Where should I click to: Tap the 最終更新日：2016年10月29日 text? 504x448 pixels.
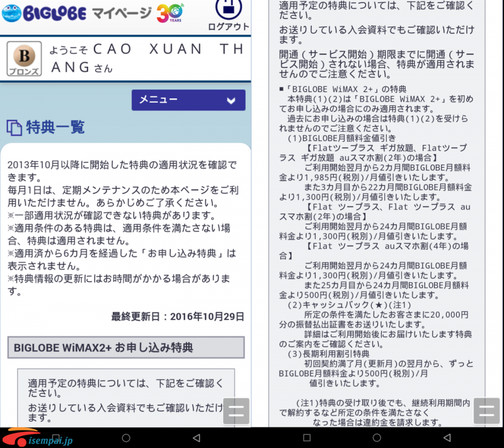pyautogui.click(x=178, y=316)
